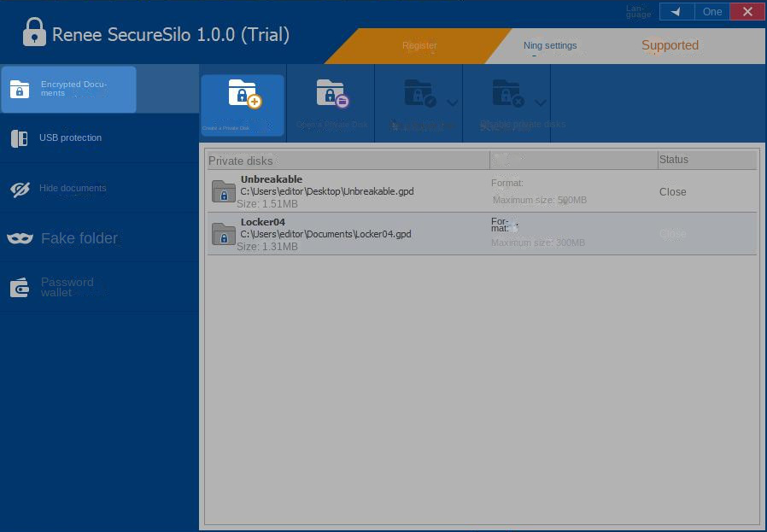Click the Password wallet icon
767x532 pixels.
(20, 288)
